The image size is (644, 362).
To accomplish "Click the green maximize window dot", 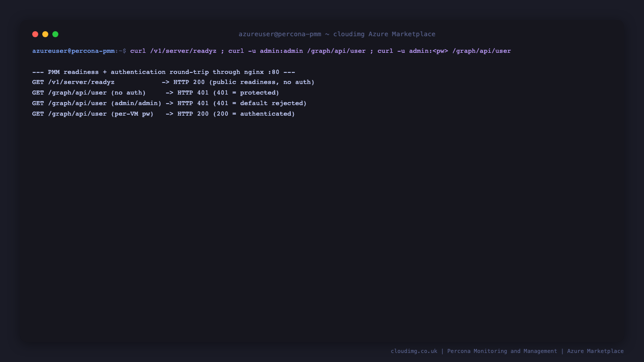I will click(x=55, y=34).
